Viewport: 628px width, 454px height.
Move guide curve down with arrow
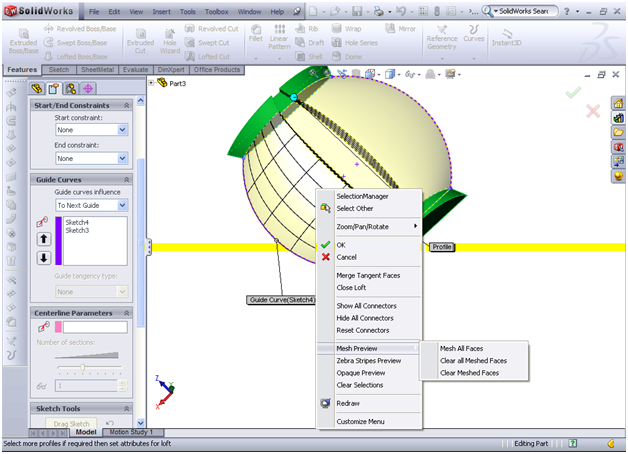click(x=44, y=257)
